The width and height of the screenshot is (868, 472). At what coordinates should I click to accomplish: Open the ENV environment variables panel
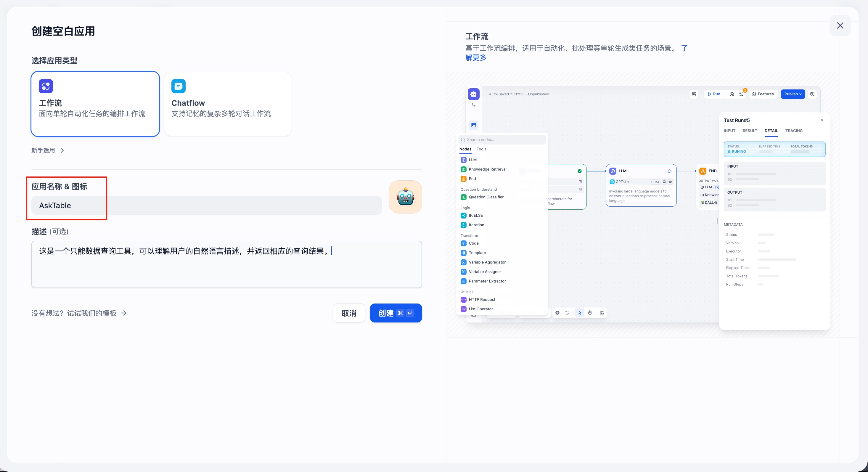pyautogui.click(x=694, y=94)
